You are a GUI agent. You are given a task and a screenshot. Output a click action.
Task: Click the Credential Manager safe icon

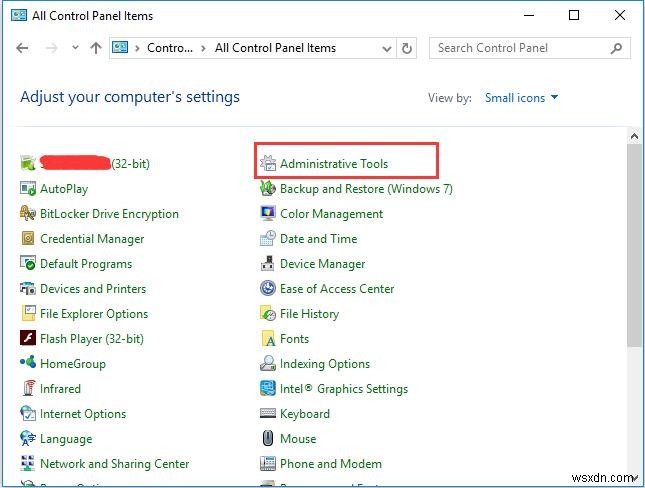(28, 239)
